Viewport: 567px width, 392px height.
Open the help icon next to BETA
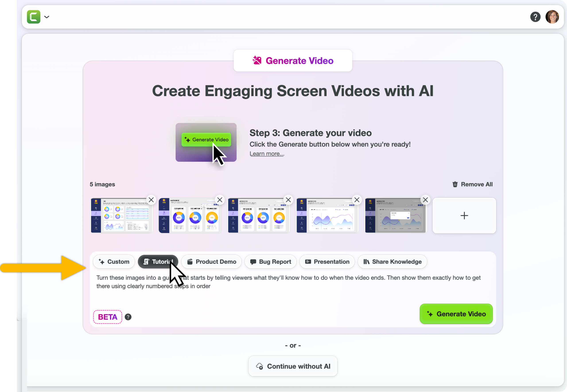tap(128, 317)
